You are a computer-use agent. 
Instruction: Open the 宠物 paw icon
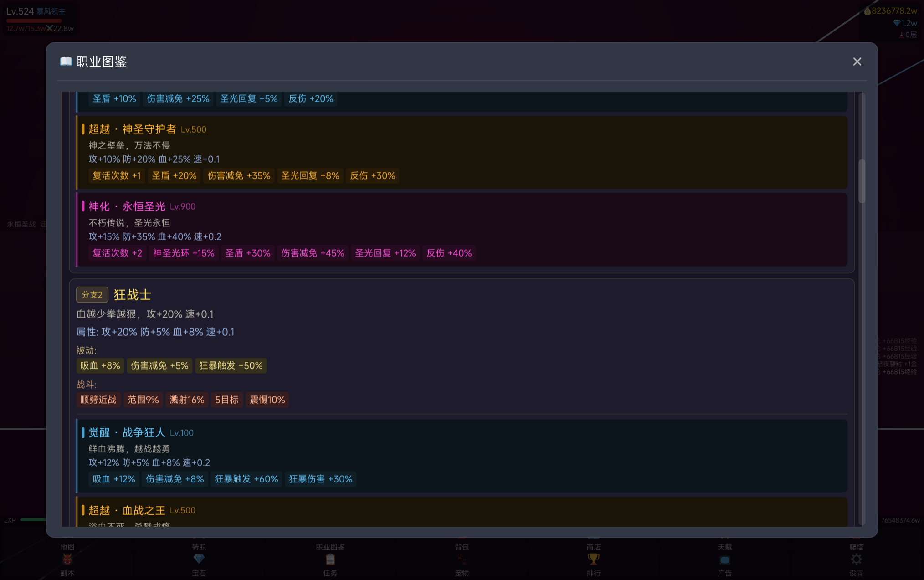462,559
